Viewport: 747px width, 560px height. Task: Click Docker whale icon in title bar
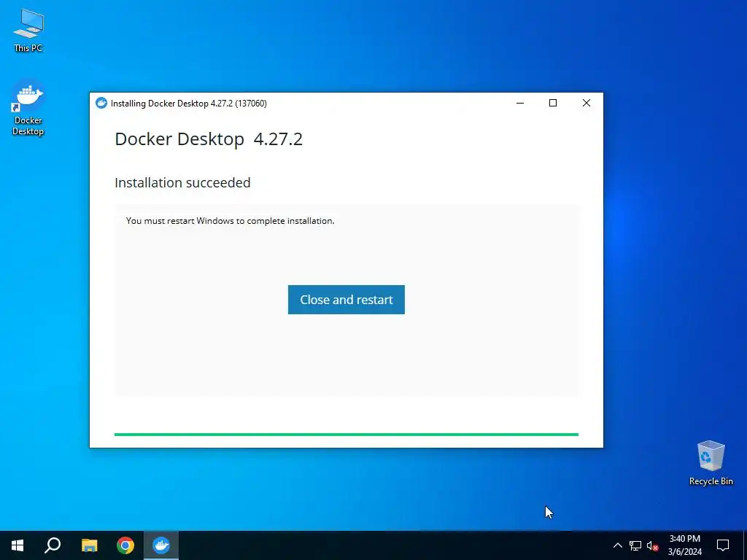click(x=101, y=103)
